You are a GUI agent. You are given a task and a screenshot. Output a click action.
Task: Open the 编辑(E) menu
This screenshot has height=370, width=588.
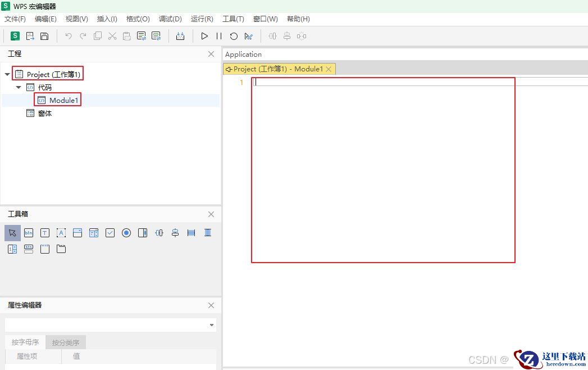click(45, 19)
